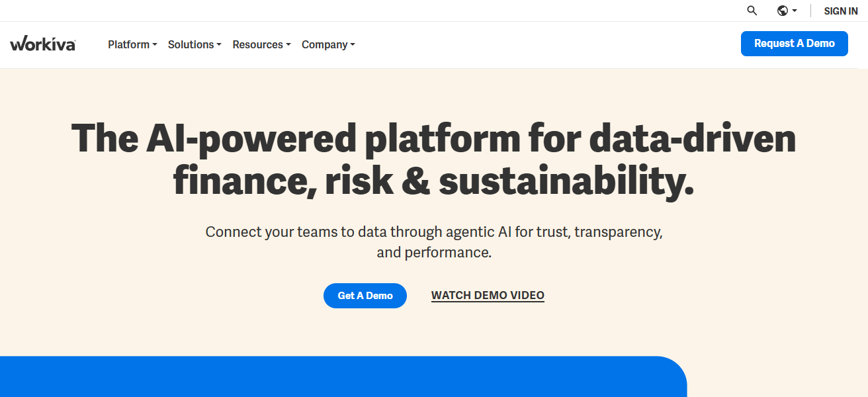The image size is (868, 397).
Task: Expand the caret beside the globe icon
Action: pyautogui.click(x=795, y=11)
